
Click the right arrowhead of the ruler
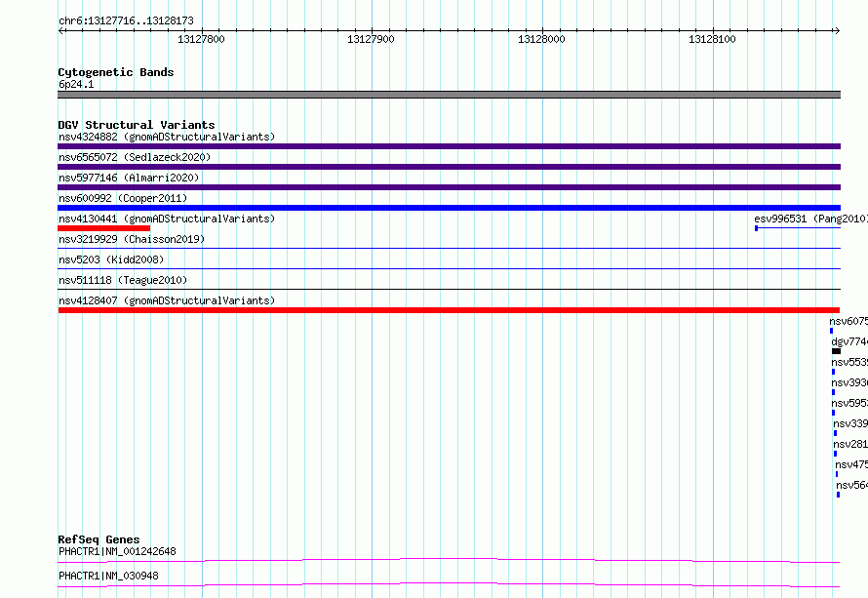pyautogui.click(x=837, y=30)
